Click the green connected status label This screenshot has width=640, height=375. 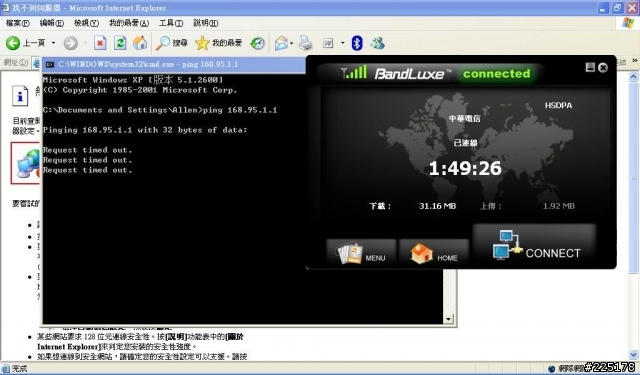click(x=496, y=74)
